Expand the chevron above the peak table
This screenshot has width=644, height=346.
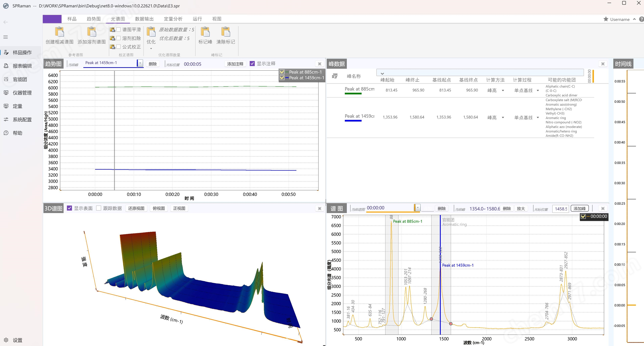[382, 73]
